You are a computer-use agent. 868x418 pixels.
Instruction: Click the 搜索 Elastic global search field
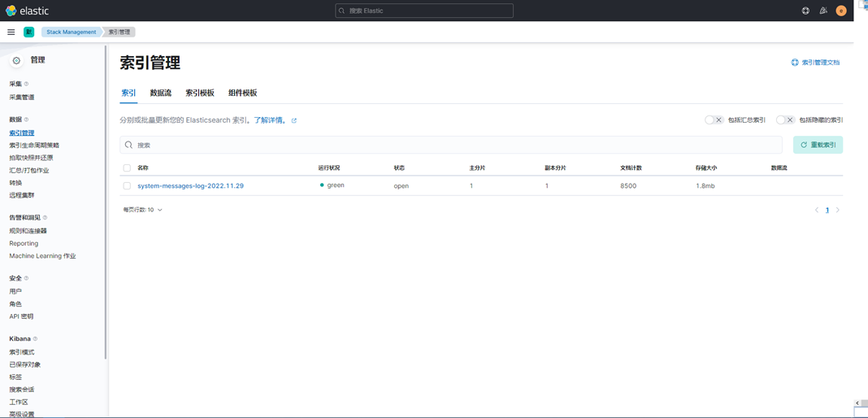click(424, 11)
